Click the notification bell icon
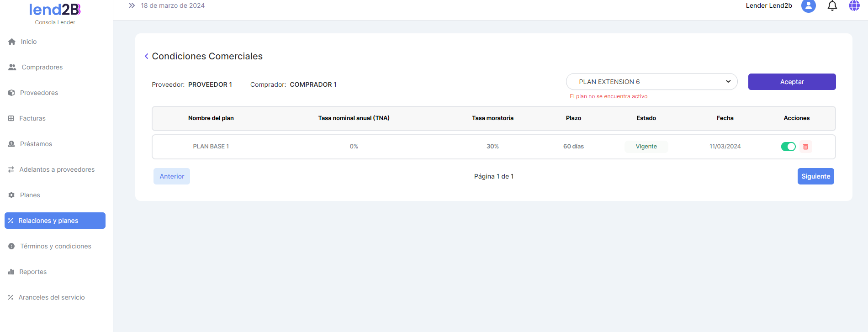The height and width of the screenshot is (332, 868). click(832, 6)
